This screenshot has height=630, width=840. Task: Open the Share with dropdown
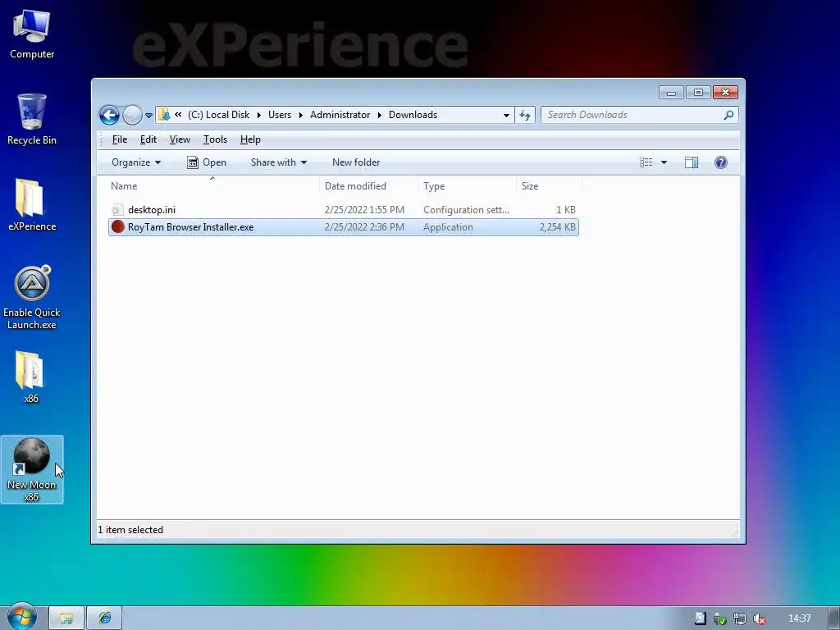click(279, 162)
